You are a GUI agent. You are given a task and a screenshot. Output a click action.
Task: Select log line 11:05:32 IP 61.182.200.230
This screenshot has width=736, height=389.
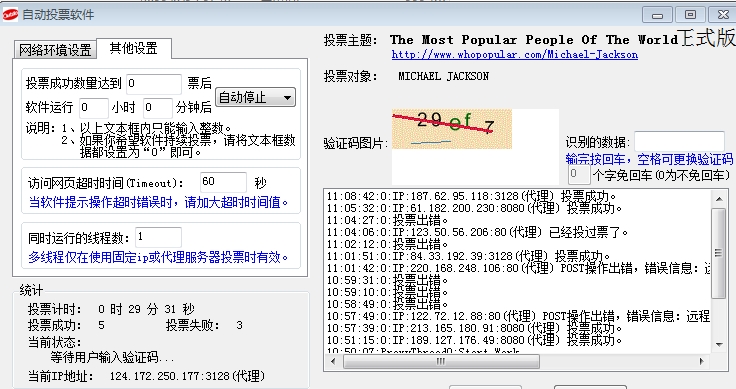click(x=474, y=208)
